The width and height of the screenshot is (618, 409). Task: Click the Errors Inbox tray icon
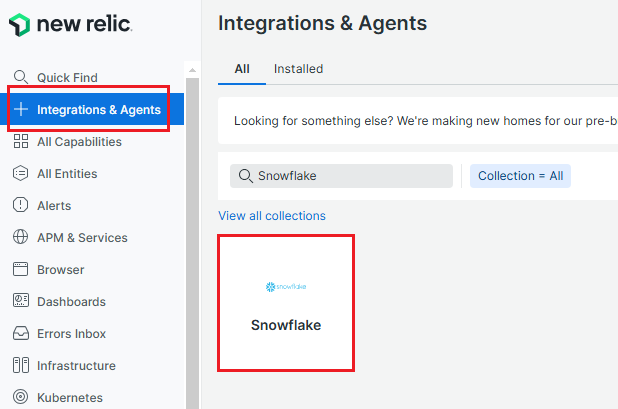coord(20,334)
